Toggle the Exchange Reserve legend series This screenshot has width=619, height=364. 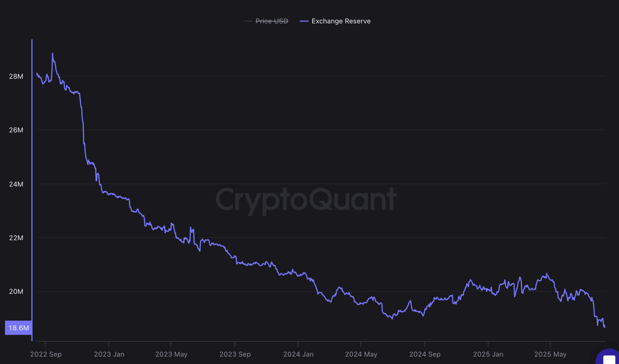(x=335, y=21)
